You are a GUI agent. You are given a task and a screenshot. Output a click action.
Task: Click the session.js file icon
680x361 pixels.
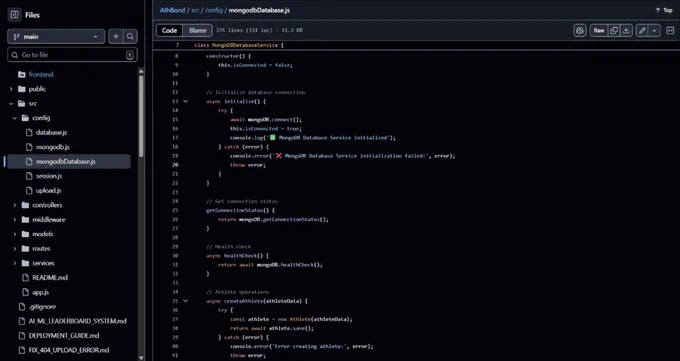coord(29,176)
